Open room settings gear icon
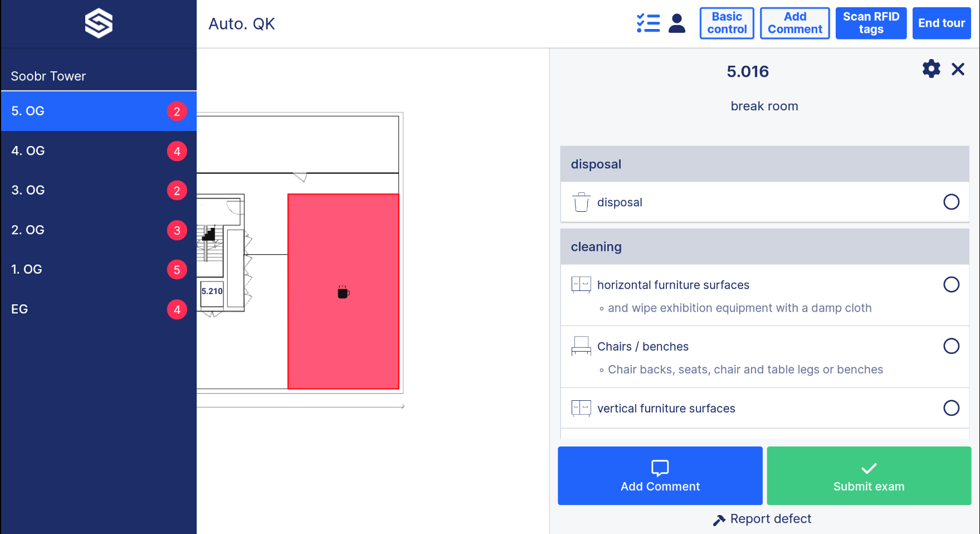980x534 pixels. click(931, 69)
